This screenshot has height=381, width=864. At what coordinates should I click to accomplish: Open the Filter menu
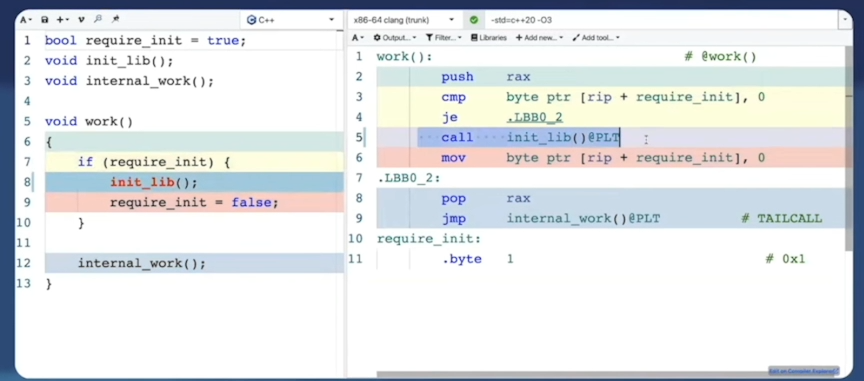(x=444, y=37)
